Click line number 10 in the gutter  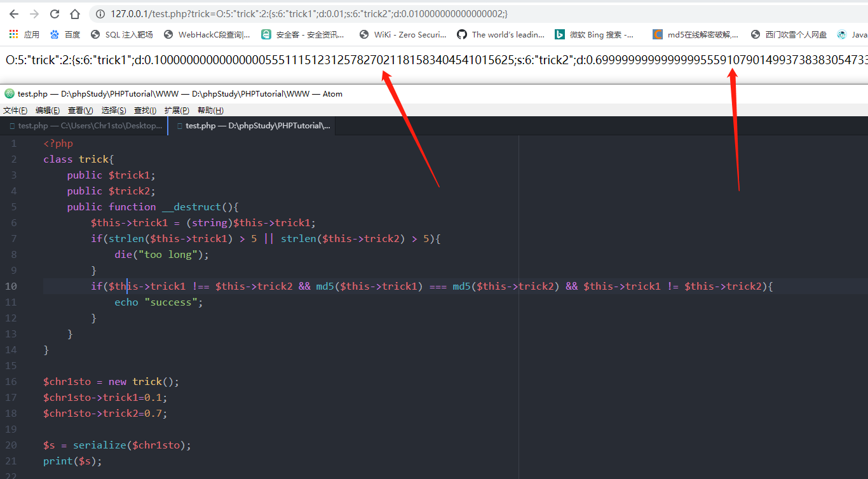[11, 286]
